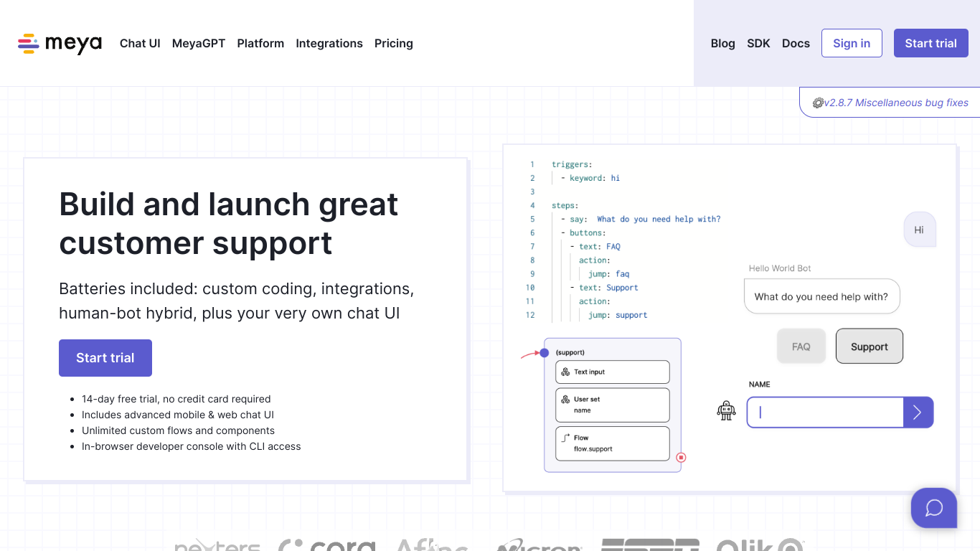Click the "jump: faq" code line

[608, 274]
